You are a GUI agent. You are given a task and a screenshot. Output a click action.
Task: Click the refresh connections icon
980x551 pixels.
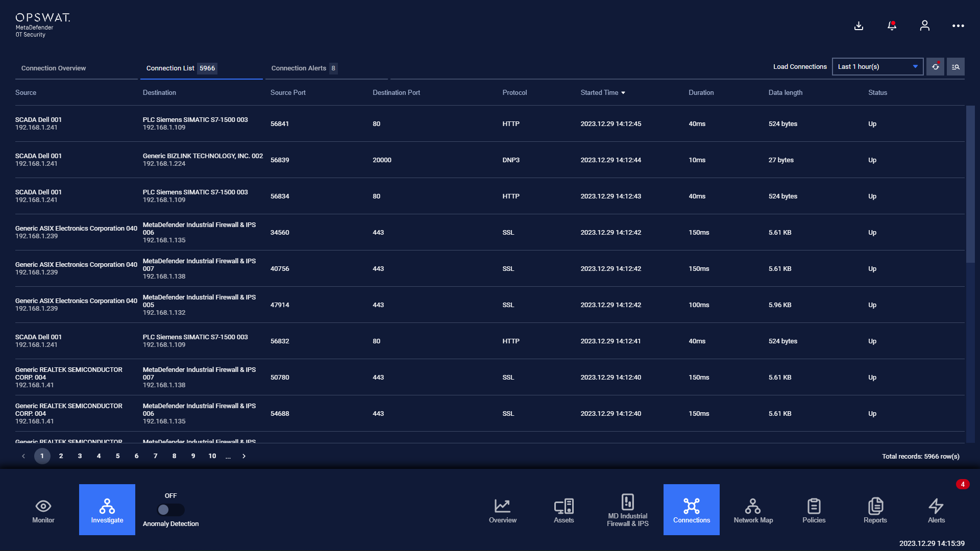click(x=935, y=67)
